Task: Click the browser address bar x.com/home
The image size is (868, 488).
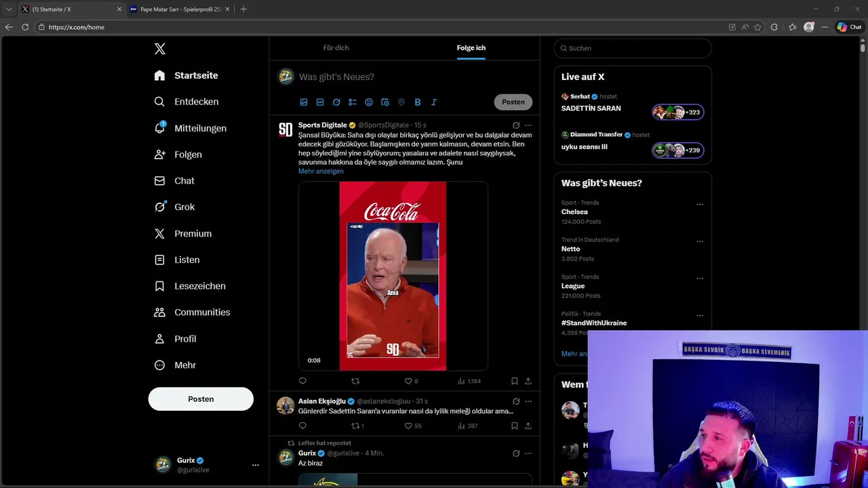Action: click(380, 27)
